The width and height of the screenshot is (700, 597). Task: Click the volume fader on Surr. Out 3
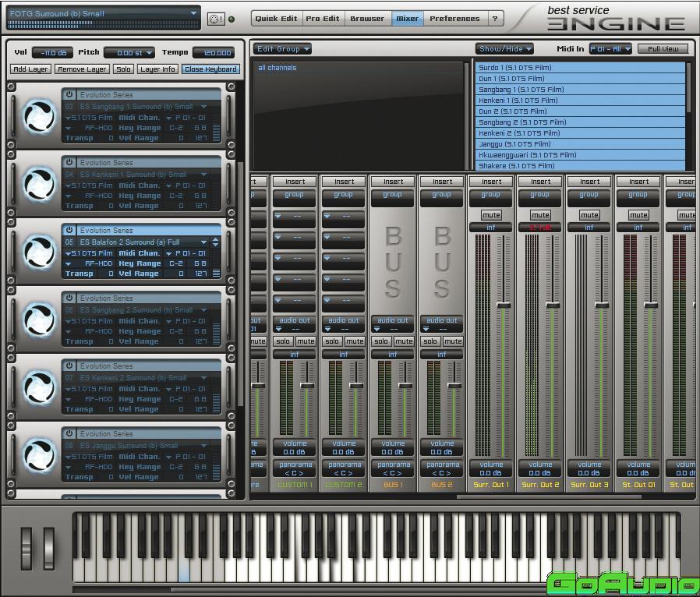click(x=602, y=306)
